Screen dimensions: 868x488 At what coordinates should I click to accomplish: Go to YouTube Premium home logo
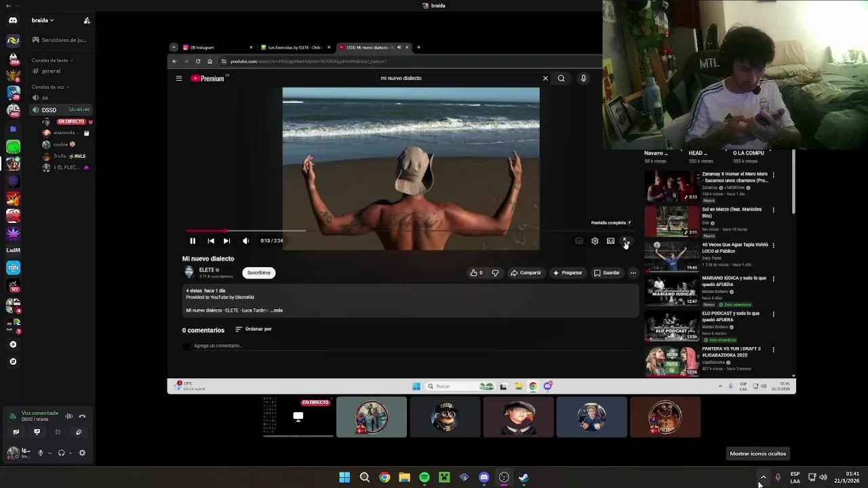[208, 79]
